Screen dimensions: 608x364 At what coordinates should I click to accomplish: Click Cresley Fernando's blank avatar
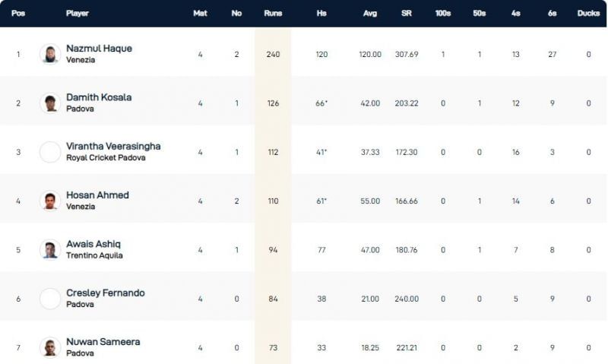coord(50,299)
